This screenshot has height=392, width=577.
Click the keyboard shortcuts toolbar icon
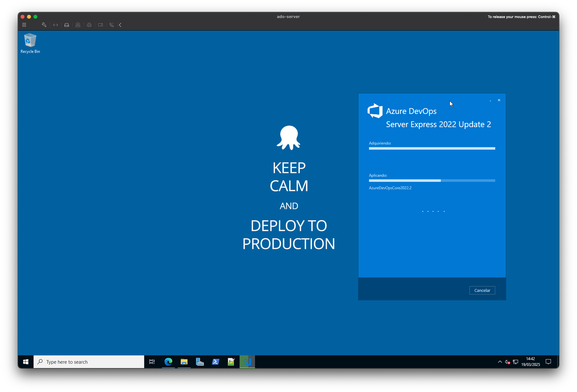pyautogui.click(x=55, y=25)
